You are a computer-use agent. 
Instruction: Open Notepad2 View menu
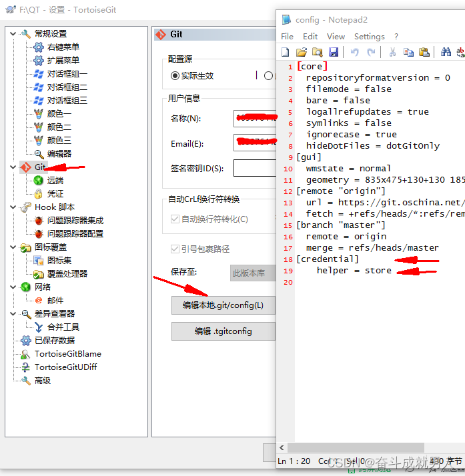tap(336, 37)
